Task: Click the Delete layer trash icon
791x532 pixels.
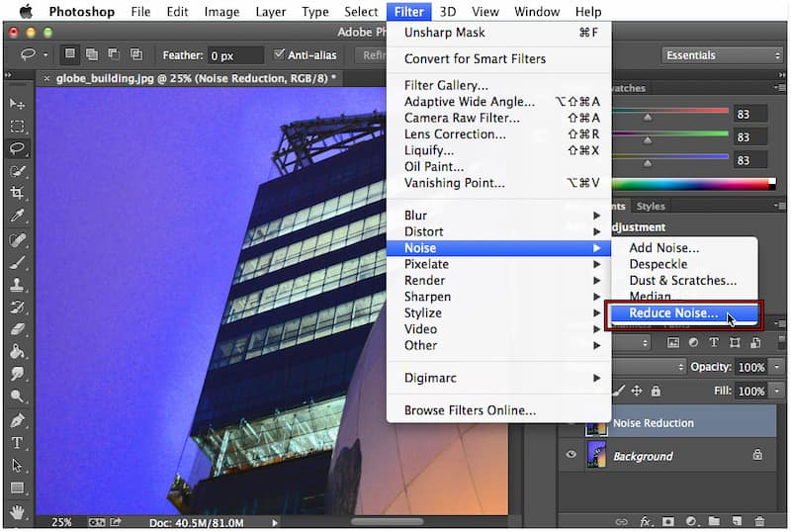Action: [759, 521]
